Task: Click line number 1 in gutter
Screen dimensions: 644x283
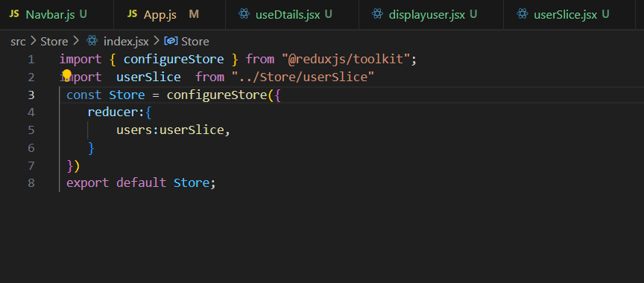Action: [x=31, y=60]
